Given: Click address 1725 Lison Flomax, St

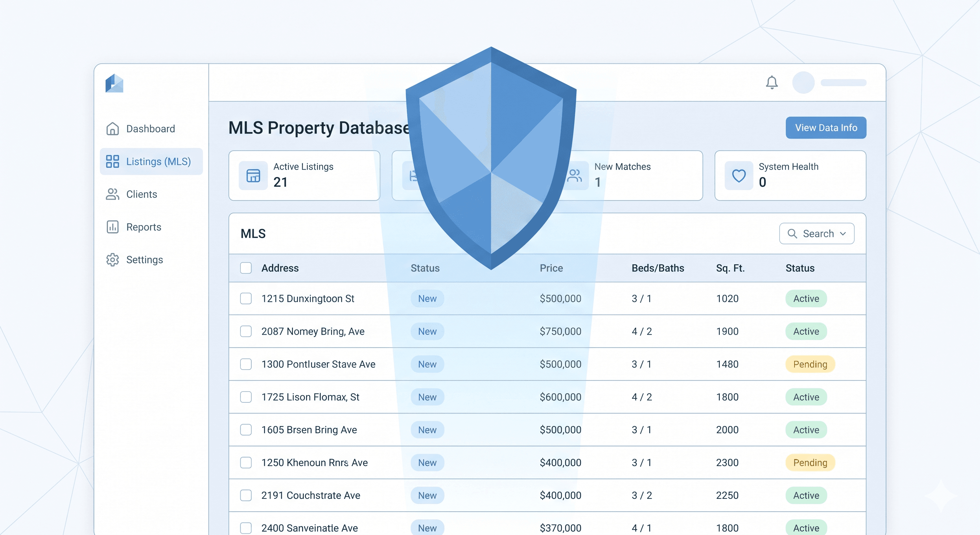Looking at the screenshot, I should 310,397.
